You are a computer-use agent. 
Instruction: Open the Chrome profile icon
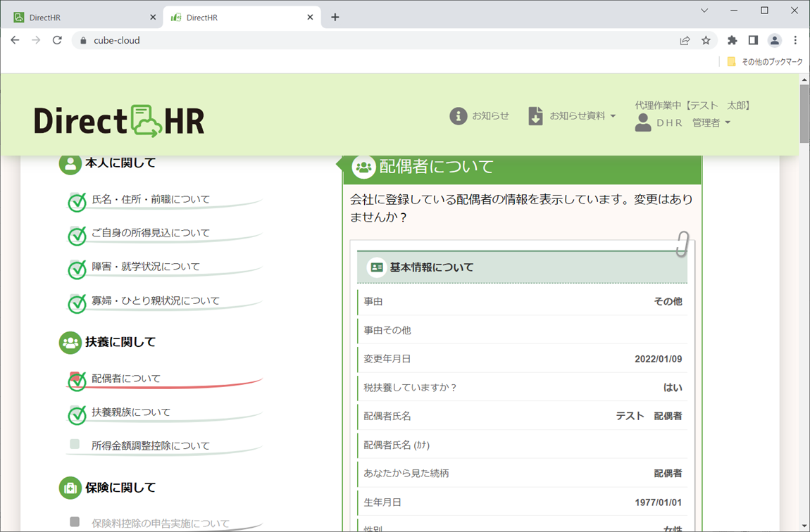[x=774, y=40]
